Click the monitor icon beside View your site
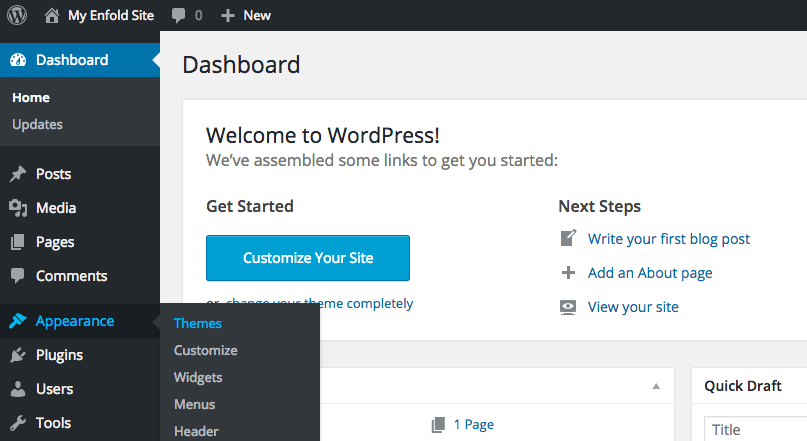The width and height of the screenshot is (807, 441). tap(568, 307)
